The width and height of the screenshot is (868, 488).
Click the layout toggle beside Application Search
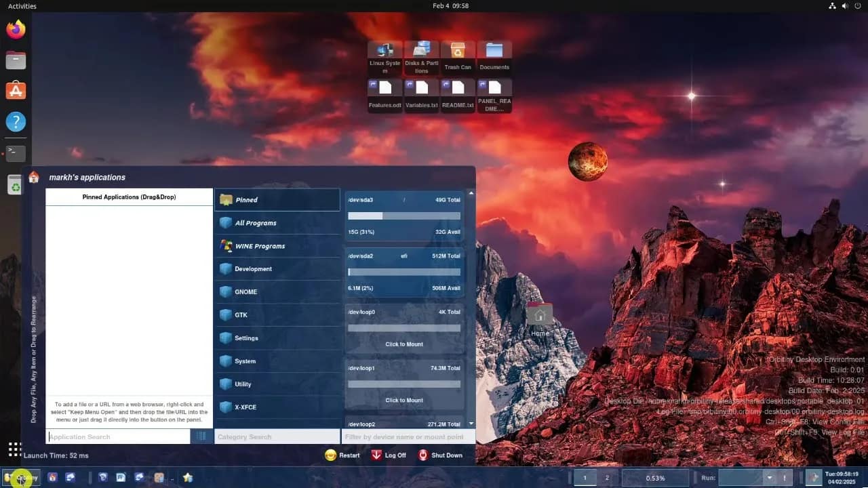[201, 436]
